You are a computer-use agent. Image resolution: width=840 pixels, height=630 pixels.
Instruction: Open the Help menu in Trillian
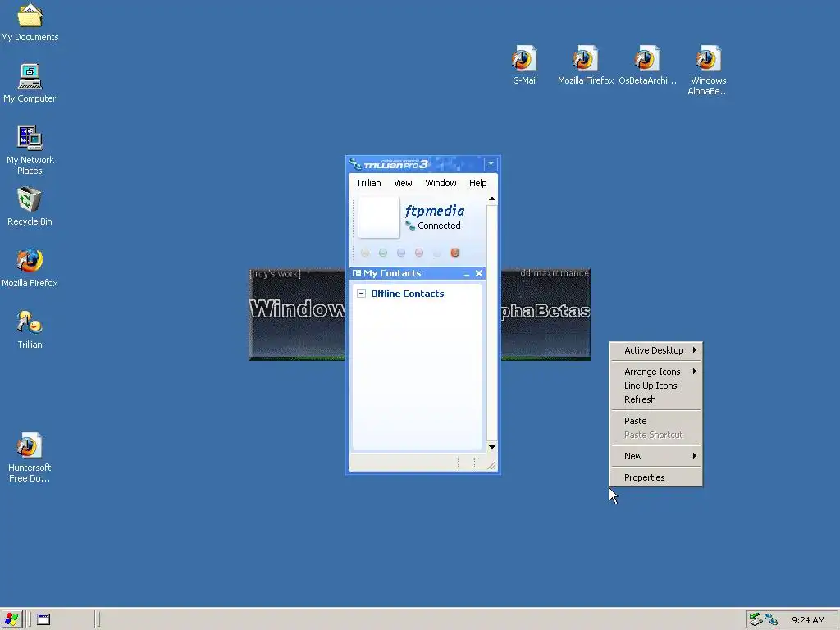[x=478, y=183]
